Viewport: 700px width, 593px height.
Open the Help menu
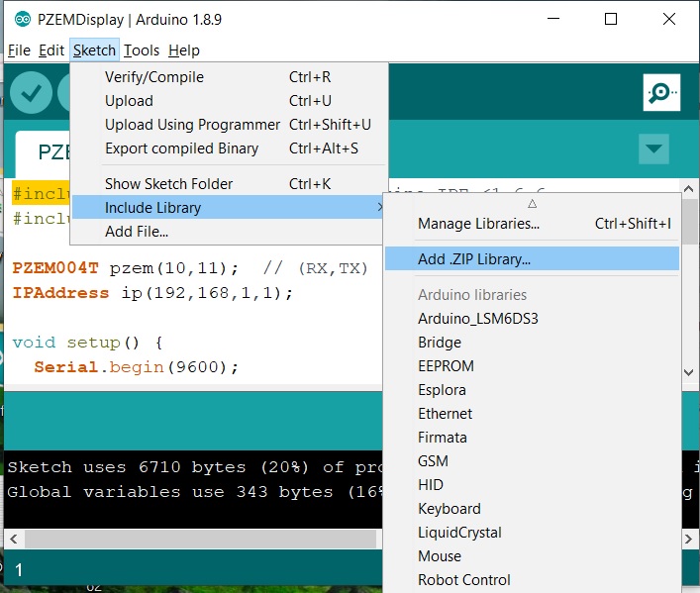coord(184,50)
